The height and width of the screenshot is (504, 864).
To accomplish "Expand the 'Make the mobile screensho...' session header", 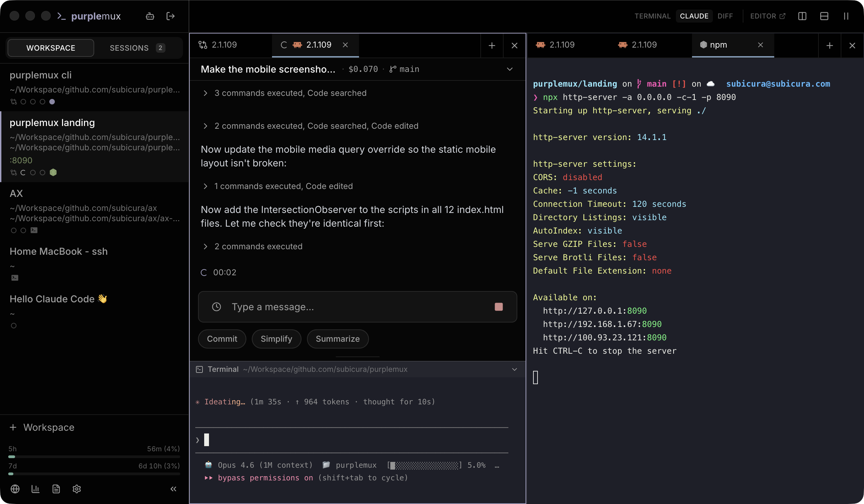I will 510,69.
